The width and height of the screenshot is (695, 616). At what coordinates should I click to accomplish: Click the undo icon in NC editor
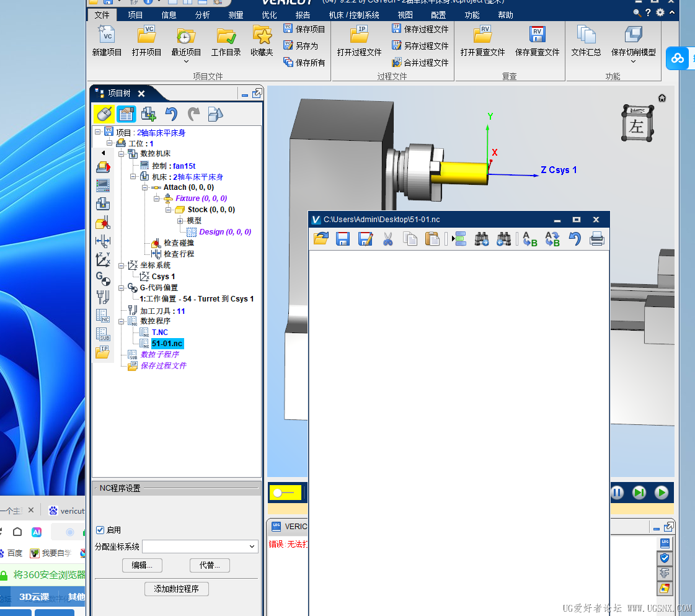pos(575,239)
